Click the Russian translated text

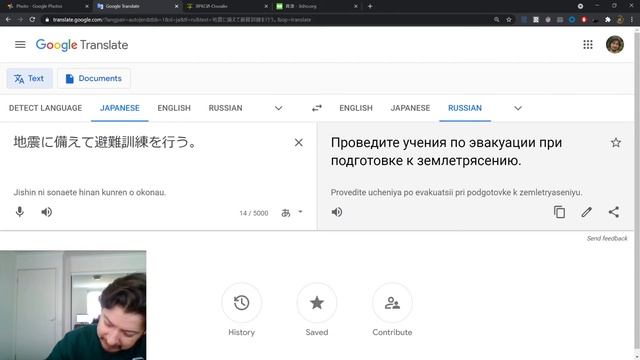point(446,151)
